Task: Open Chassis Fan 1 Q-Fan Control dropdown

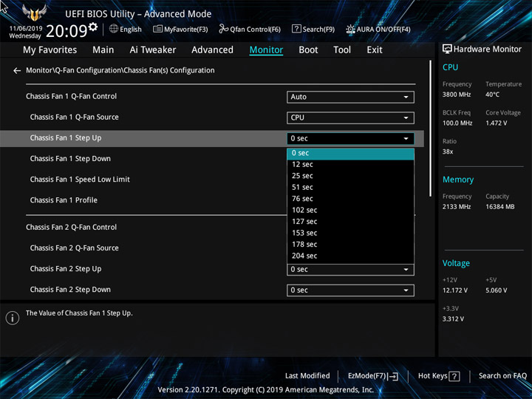Action: [x=350, y=97]
